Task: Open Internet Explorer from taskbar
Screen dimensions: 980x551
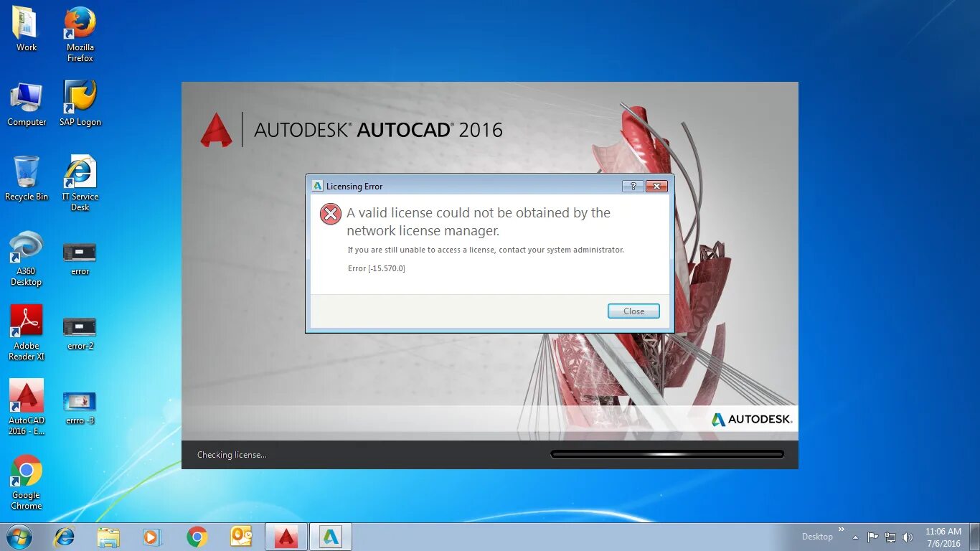Action: (65, 537)
